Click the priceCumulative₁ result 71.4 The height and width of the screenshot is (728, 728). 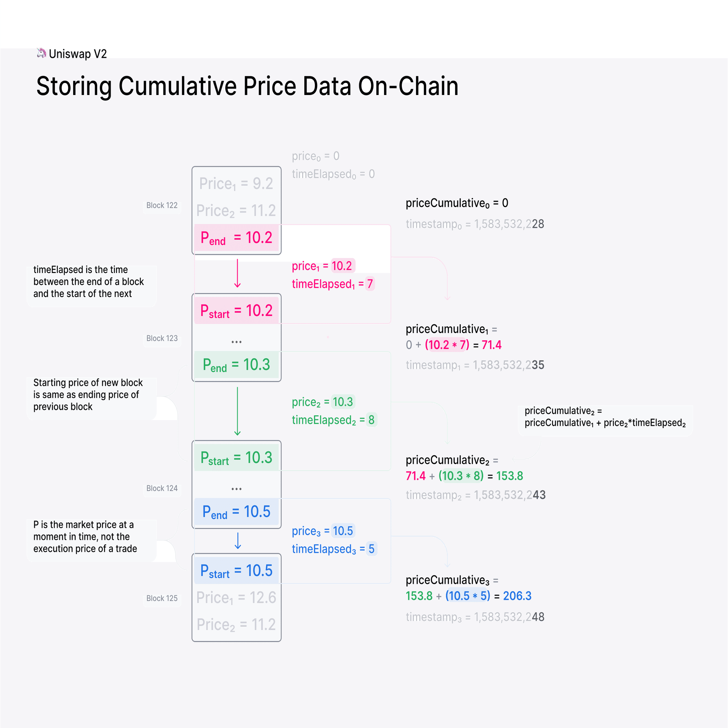491,345
